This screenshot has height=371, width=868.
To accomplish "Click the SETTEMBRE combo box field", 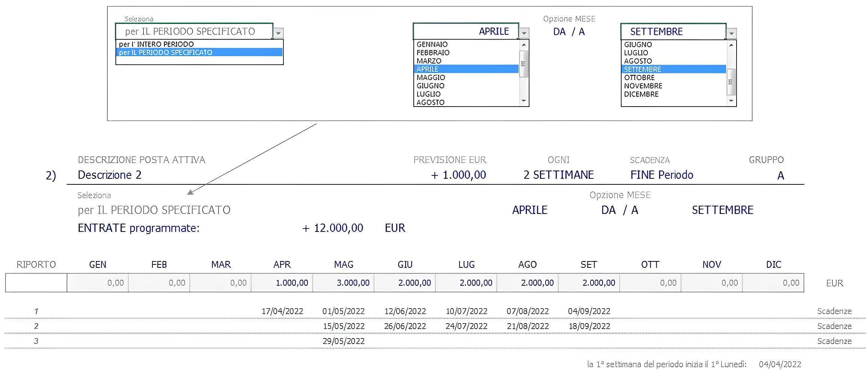I will [x=673, y=32].
